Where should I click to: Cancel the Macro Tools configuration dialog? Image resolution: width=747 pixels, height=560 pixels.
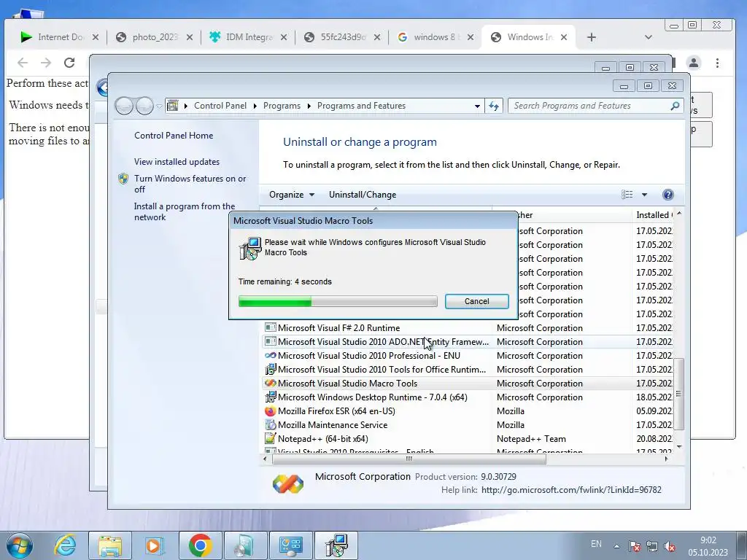click(476, 301)
